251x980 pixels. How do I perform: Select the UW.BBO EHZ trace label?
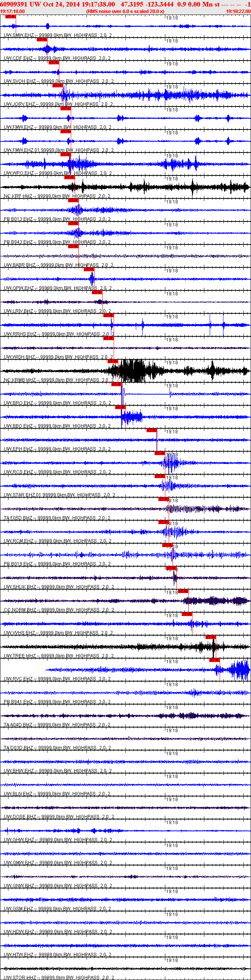pyautogui.click(x=57, y=426)
